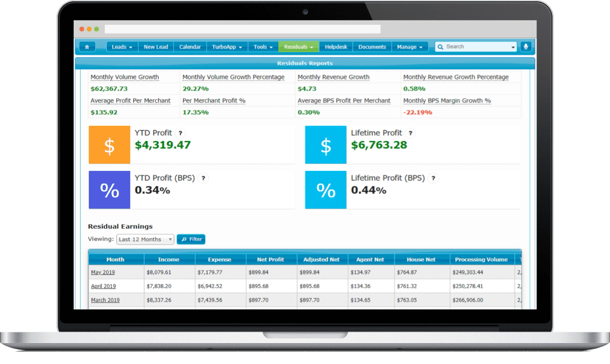Show help for YTD Profit (BPS)

203,178
